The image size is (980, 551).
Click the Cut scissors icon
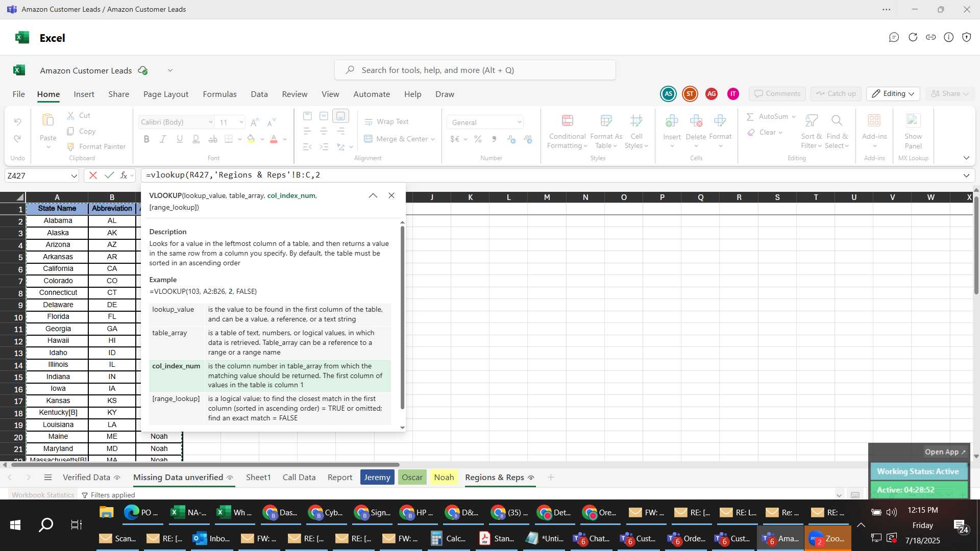71,116
